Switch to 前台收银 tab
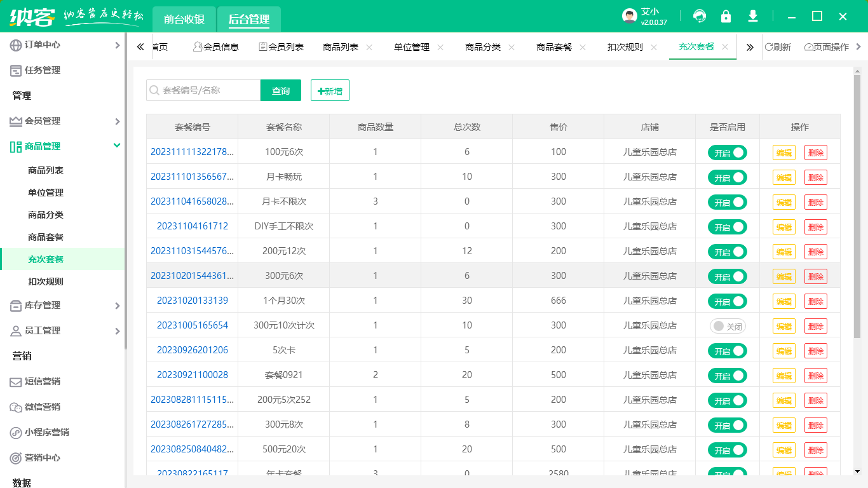The height and width of the screenshot is (488, 868). click(184, 19)
